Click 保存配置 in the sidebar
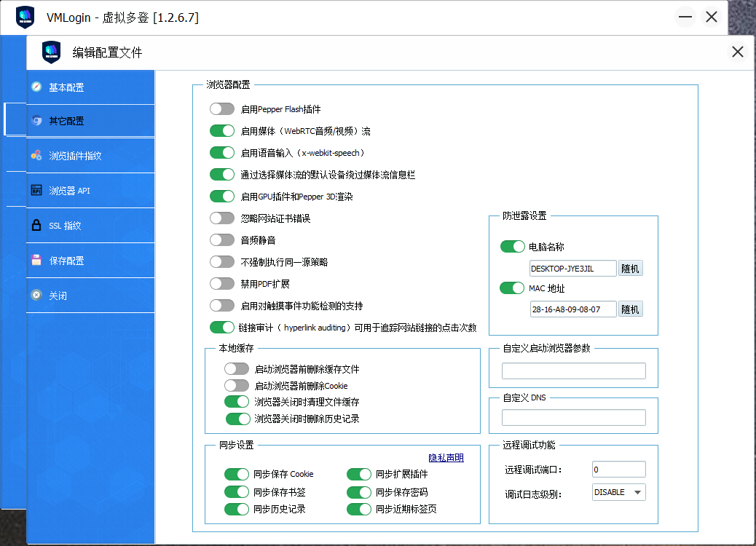The image size is (756, 546). tap(90, 260)
